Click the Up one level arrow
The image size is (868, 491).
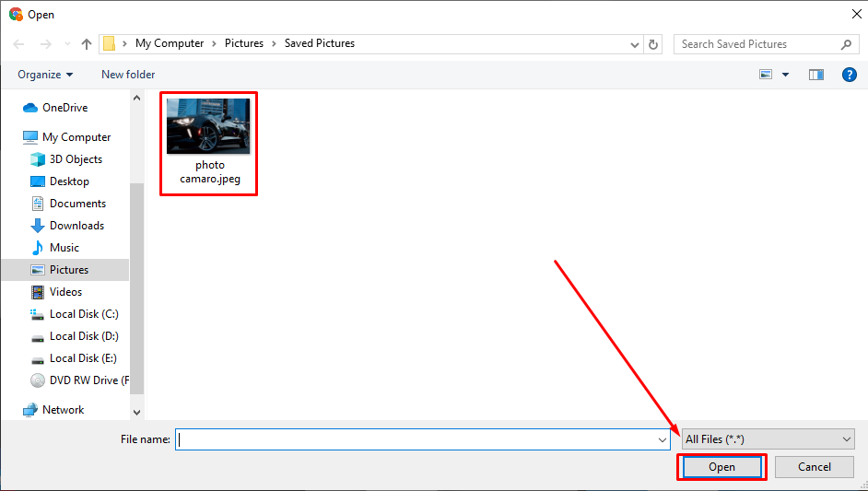click(87, 44)
